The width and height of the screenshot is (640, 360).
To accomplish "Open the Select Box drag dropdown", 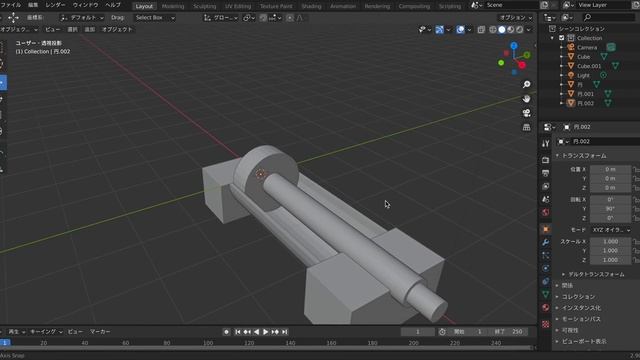I will pyautogui.click(x=155, y=18).
